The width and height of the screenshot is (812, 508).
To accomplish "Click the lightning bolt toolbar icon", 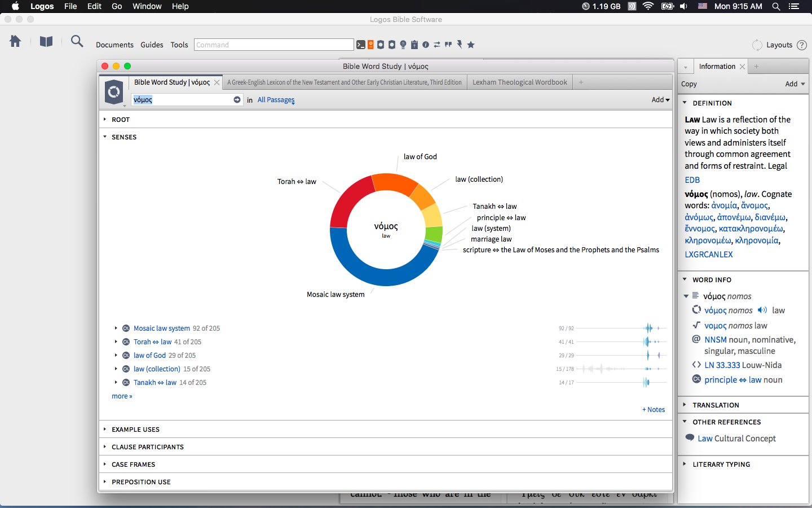I will coord(460,45).
